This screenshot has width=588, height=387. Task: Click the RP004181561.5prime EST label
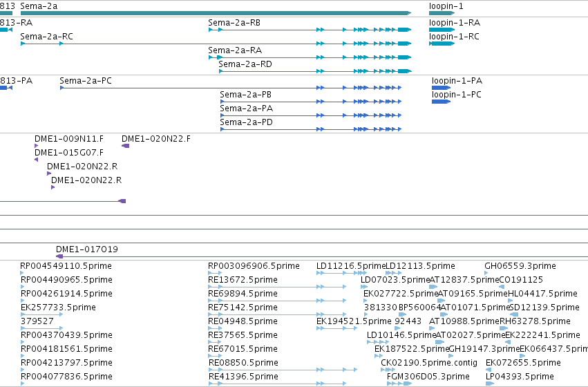pos(66,349)
